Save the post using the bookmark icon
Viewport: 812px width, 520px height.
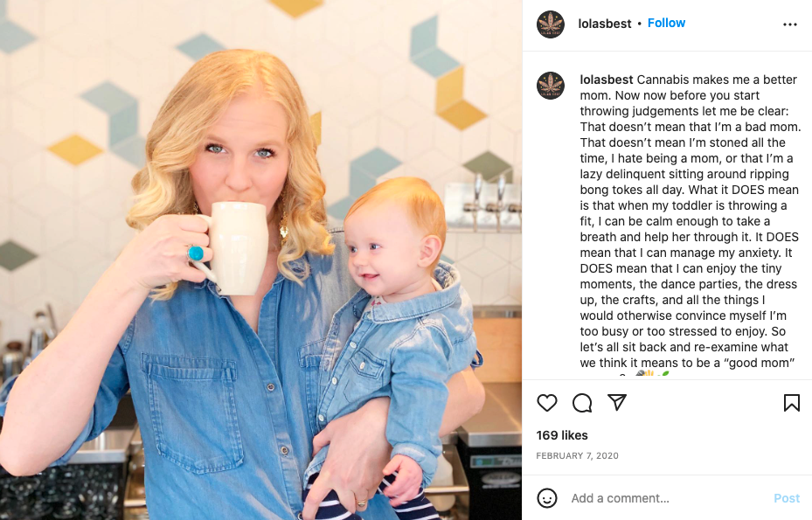(791, 403)
